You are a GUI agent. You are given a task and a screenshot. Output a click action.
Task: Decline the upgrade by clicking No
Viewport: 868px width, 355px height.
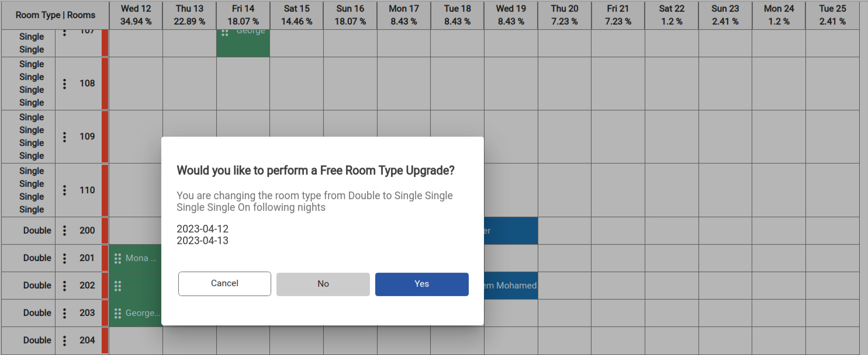coord(323,284)
